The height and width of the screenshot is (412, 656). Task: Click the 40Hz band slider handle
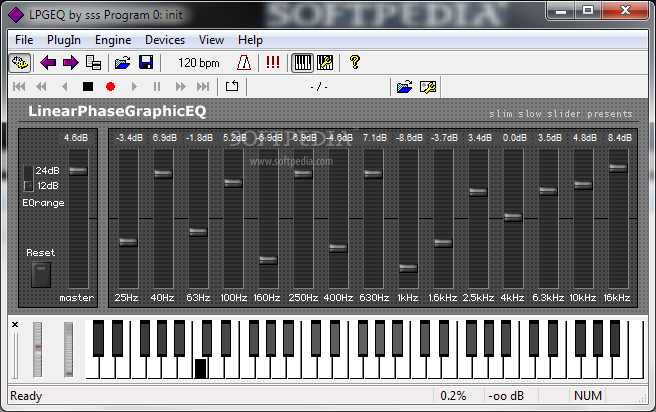coord(163,174)
